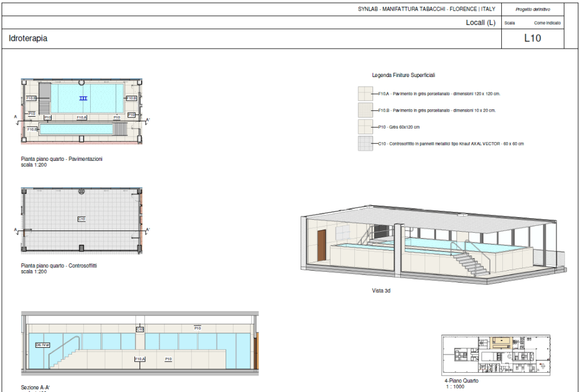Click the C10 tag in the section drawing
This screenshot has width=580, height=392.
(x=140, y=329)
